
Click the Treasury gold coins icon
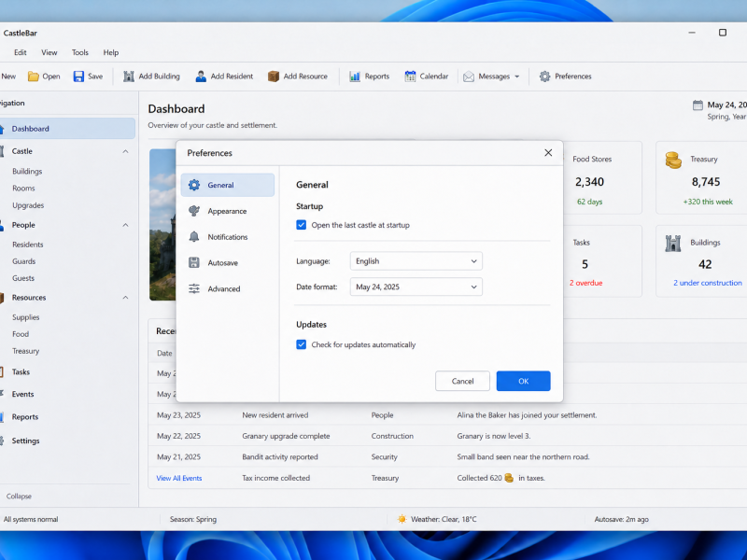(x=673, y=160)
